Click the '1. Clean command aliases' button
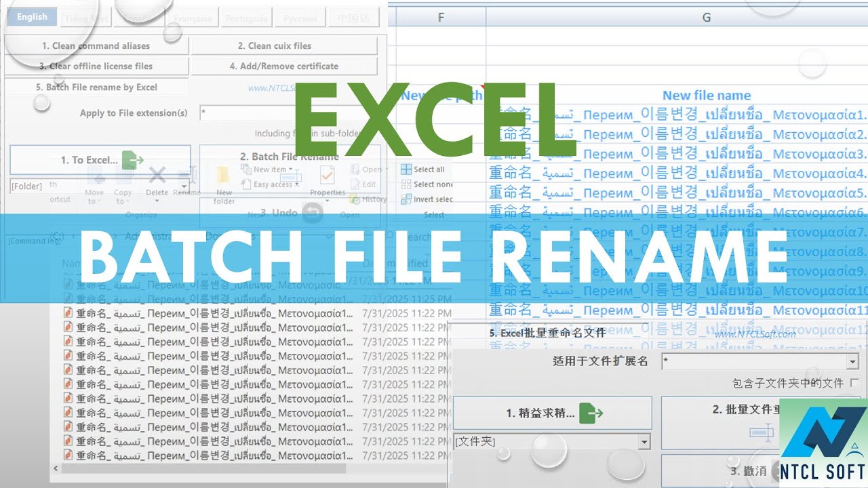The height and width of the screenshot is (488, 868). [96, 46]
